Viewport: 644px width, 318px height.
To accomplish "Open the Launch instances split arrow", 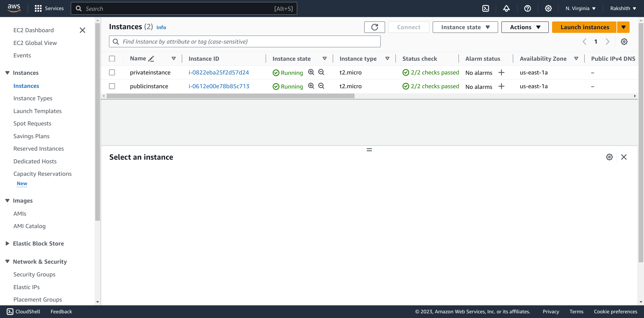I will point(624,27).
